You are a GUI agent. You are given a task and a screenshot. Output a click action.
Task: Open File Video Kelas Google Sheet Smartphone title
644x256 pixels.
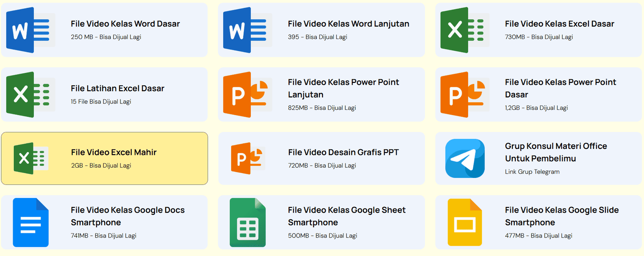pos(347,216)
